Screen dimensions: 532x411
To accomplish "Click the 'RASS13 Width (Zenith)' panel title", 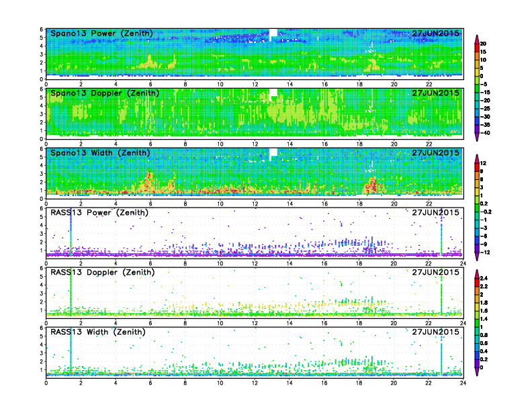I will pos(97,332).
